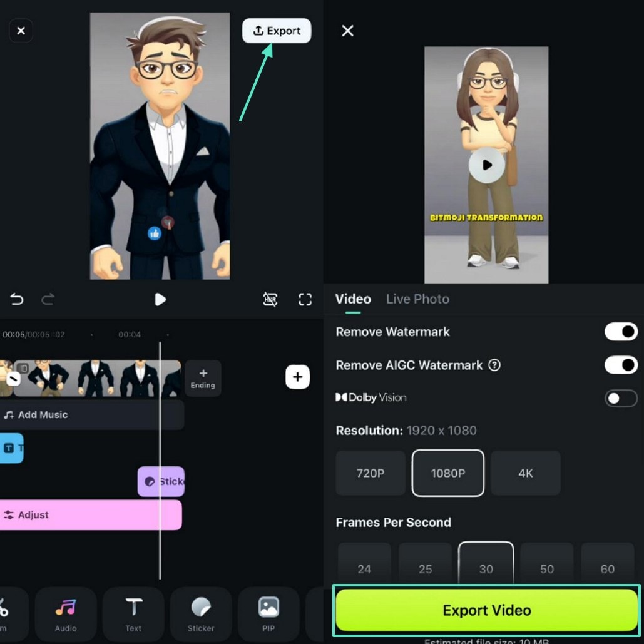Toggle the HDR off icon
This screenshot has height=644, width=644.
[x=270, y=299]
